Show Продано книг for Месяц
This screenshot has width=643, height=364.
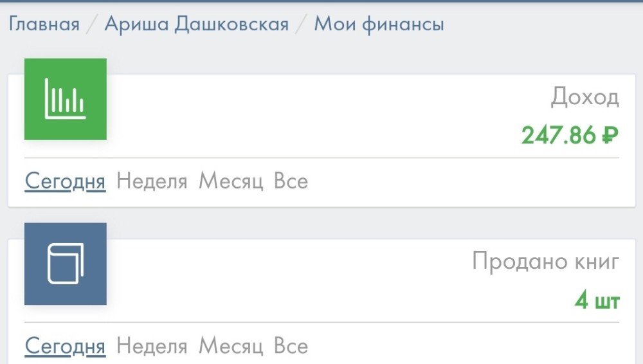[231, 347]
